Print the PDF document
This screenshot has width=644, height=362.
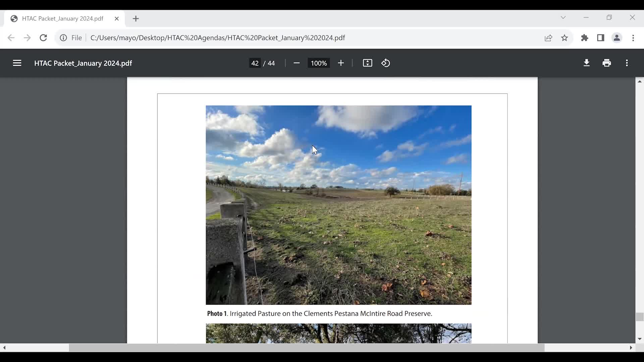(x=607, y=63)
